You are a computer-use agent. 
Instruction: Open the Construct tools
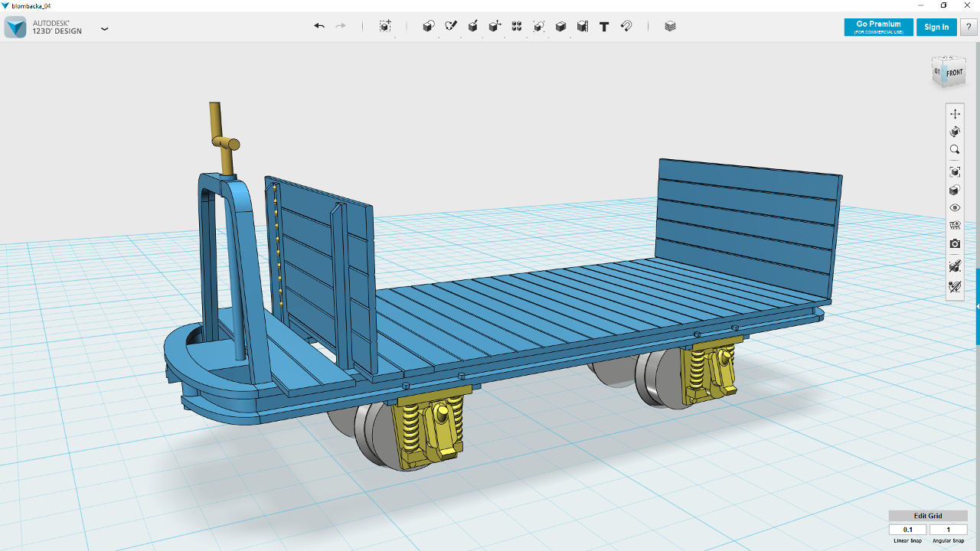tap(473, 26)
